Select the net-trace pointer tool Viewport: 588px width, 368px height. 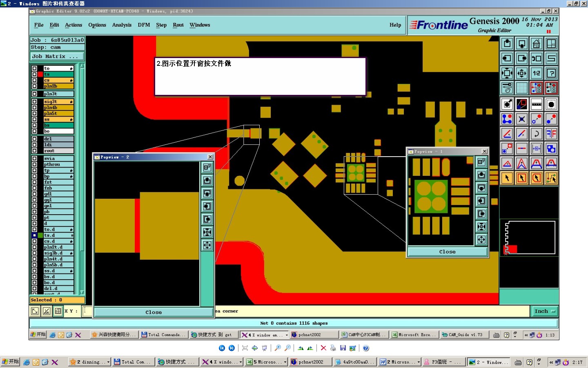[x=551, y=178]
